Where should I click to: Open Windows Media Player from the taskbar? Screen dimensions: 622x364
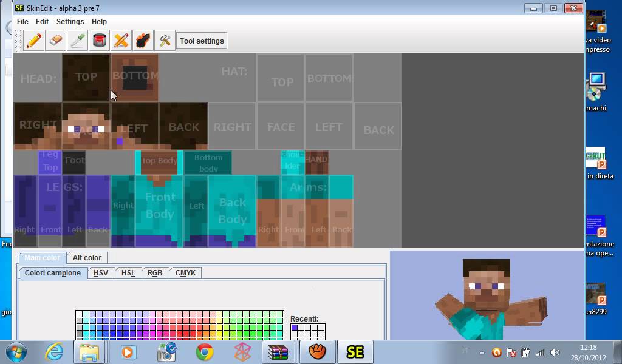pos(128,352)
